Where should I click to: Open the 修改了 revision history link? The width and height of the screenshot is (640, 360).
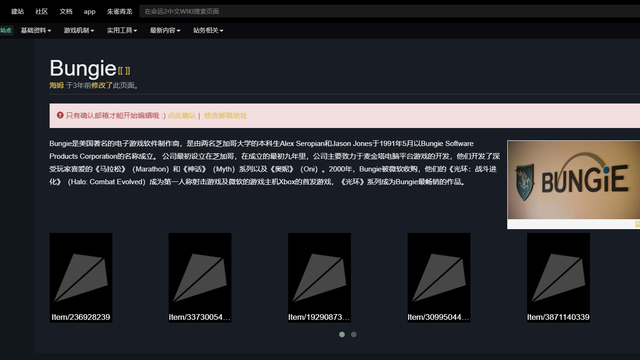[102, 85]
